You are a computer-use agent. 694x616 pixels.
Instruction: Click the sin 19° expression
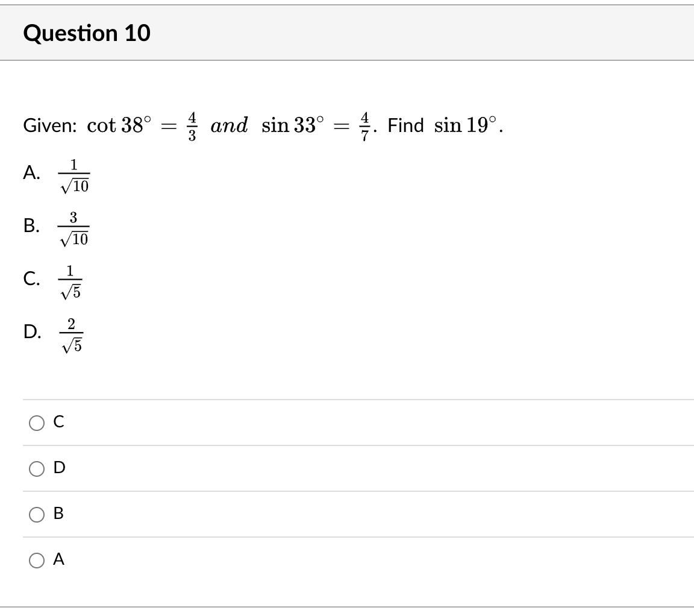(466, 126)
